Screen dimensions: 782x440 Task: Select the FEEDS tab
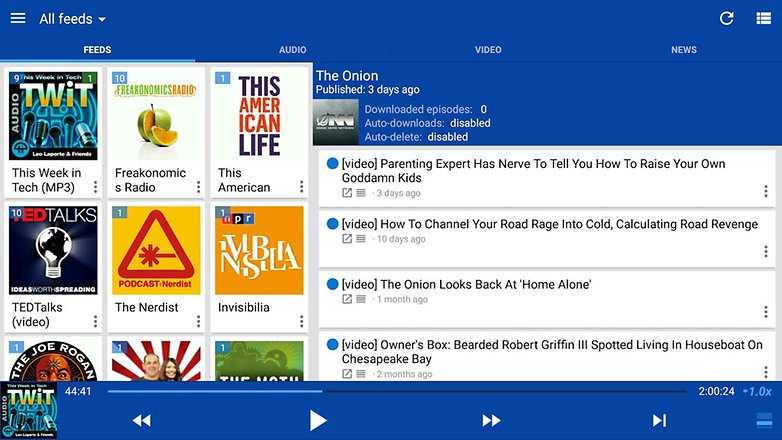click(x=97, y=50)
